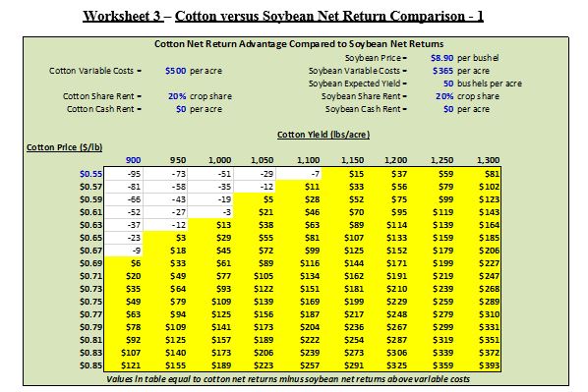
Task: Click the Worksheet 3 title heading
Action: tap(283, 16)
